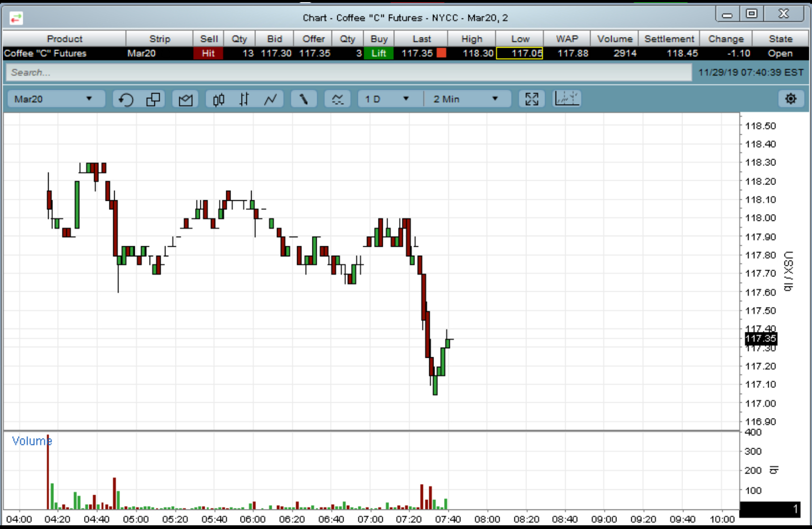Click the timestamp 11/29/19 07:40:39 EST
The height and width of the screenshot is (529, 812).
(751, 72)
